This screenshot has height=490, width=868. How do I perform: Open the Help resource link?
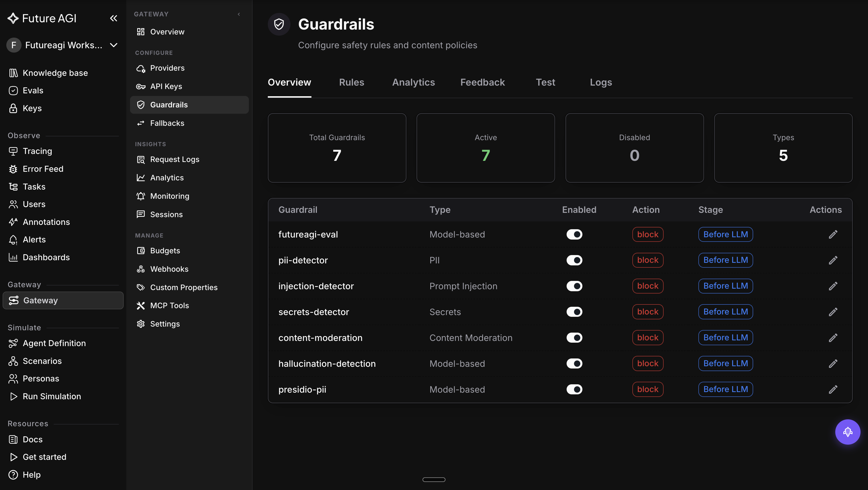click(63, 475)
